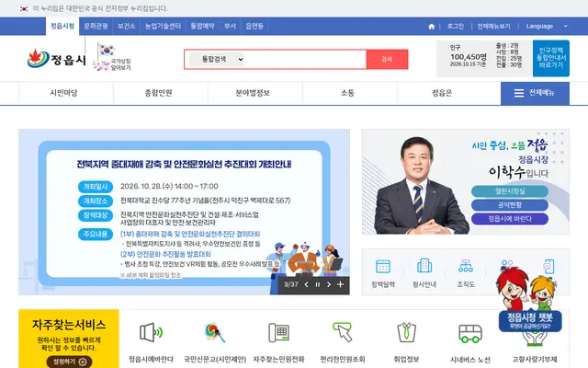This screenshot has height=368, width=588.
Task: Open the 정읍시청 챗봇 mascot
Action: pos(529,300)
